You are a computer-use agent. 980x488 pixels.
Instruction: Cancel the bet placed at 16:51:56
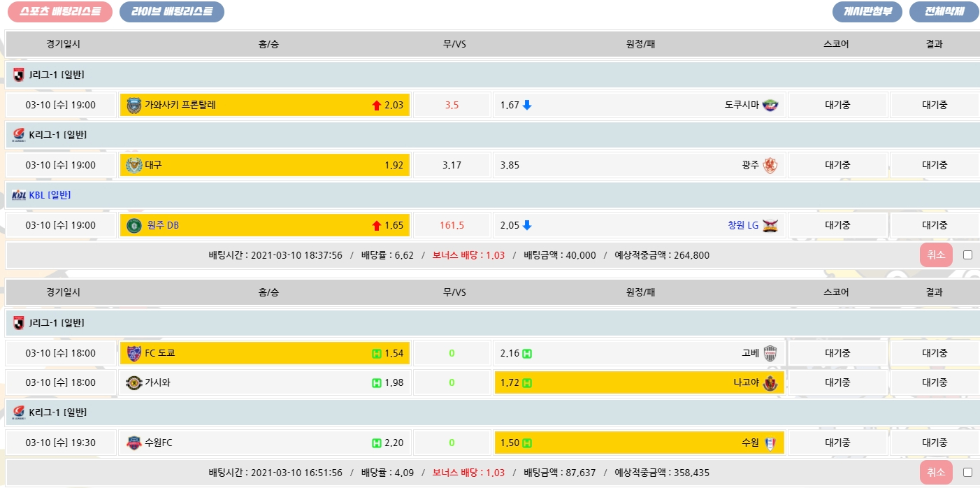coord(936,473)
